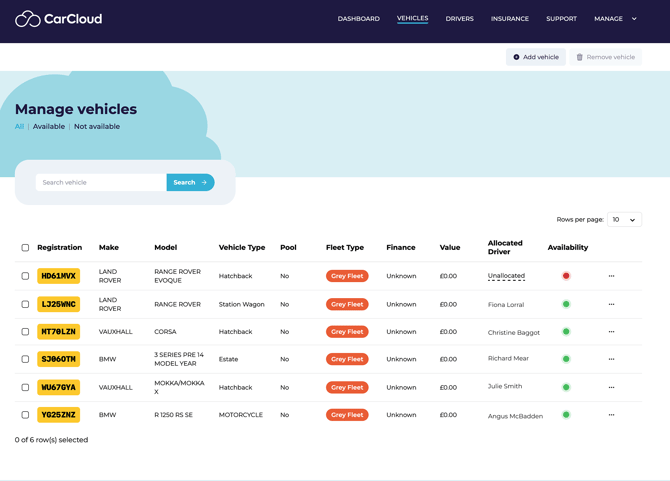This screenshot has height=481, width=670.
Task: Click the Registration column header
Action: (x=59, y=247)
